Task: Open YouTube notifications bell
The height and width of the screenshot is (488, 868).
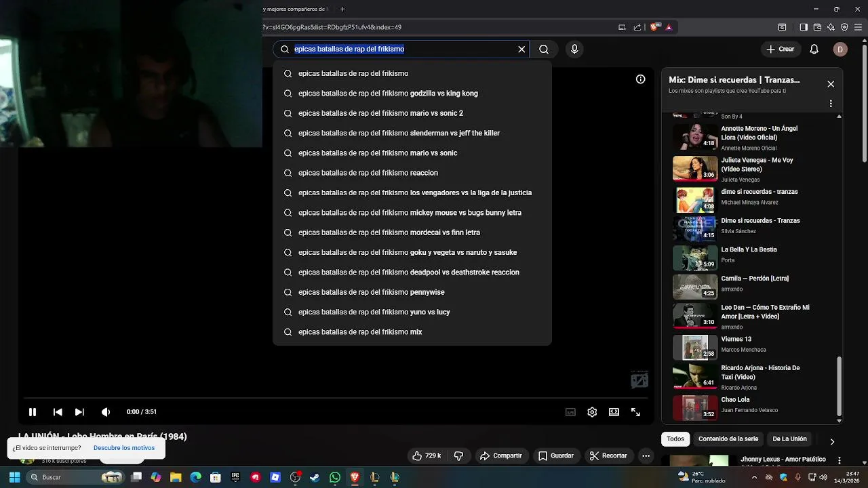Action: 814,49
